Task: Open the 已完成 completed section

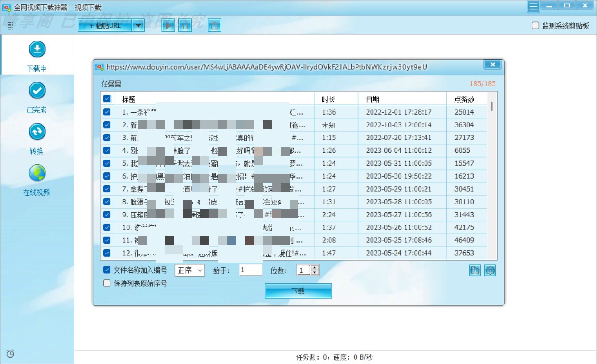Action: pos(37,97)
